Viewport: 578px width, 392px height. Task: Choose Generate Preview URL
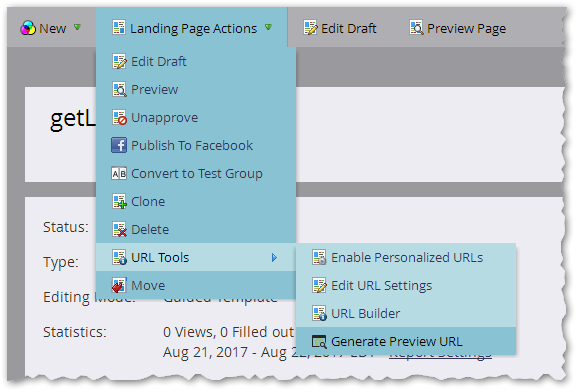(406, 341)
